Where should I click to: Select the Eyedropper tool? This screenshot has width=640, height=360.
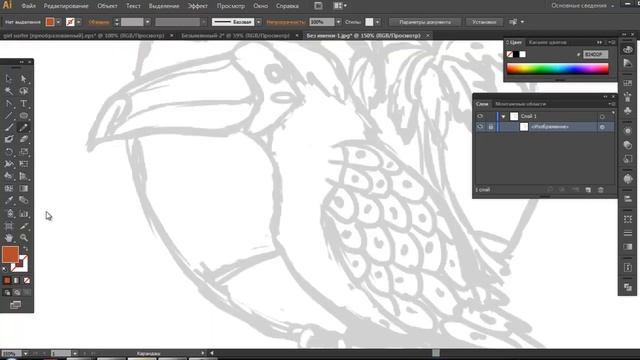[9, 200]
